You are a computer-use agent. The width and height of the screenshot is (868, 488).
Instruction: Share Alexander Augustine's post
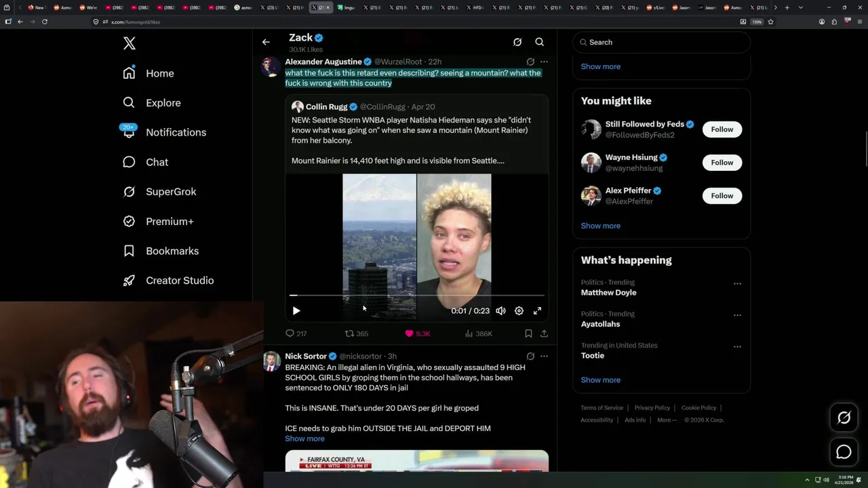(544, 333)
